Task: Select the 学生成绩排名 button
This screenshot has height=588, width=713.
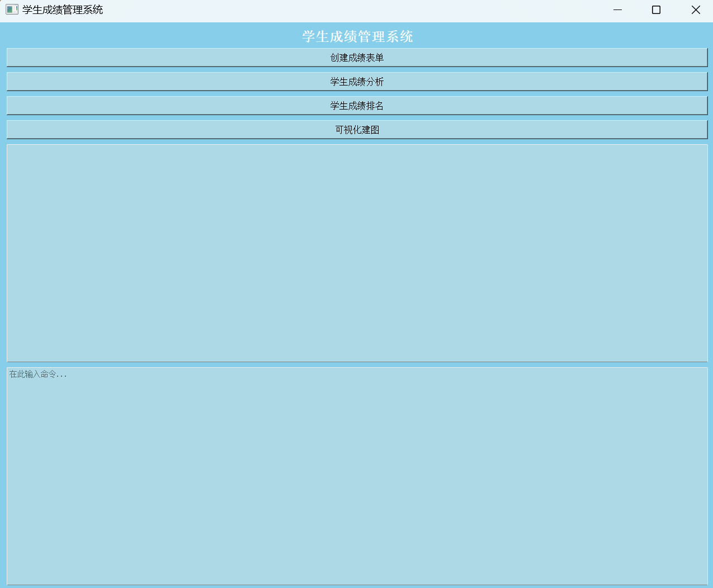Action: (x=357, y=106)
